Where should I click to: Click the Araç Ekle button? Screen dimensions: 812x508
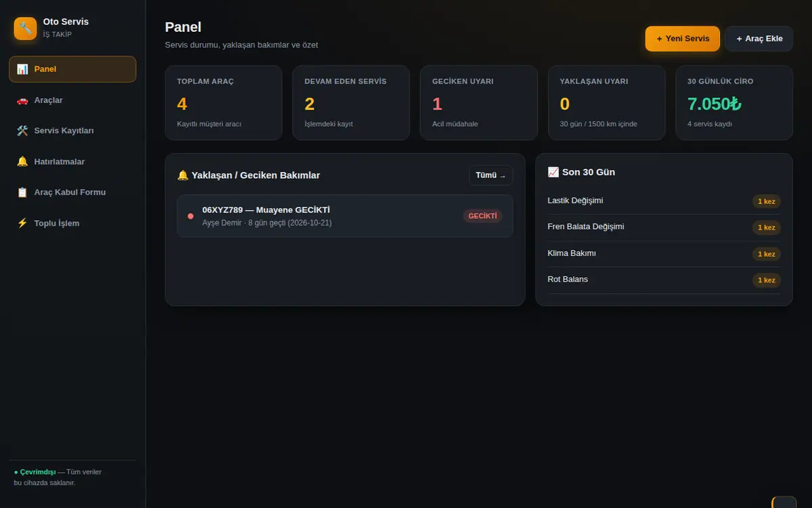pyautogui.click(x=759, y=39)
